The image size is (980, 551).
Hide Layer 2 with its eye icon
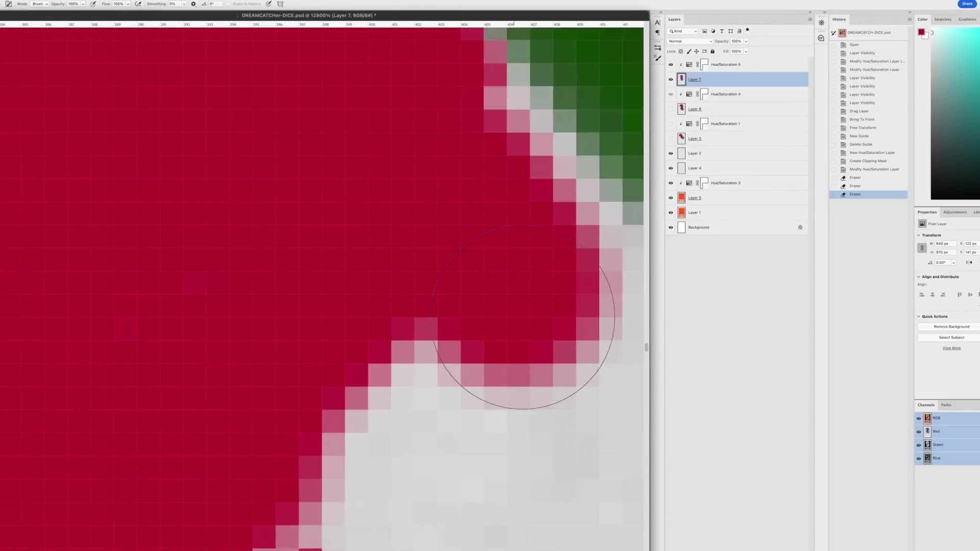coord(671,154)
